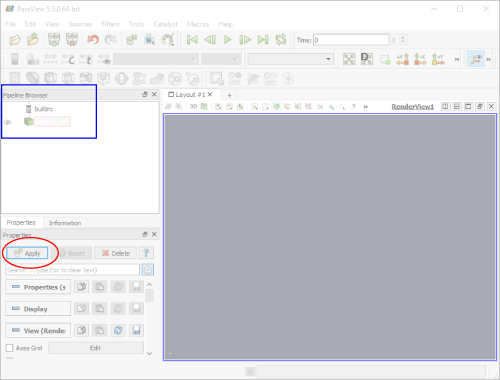Click the Save Data icon
Viewport: 500px width, 380px height.
tap(33, 40)
